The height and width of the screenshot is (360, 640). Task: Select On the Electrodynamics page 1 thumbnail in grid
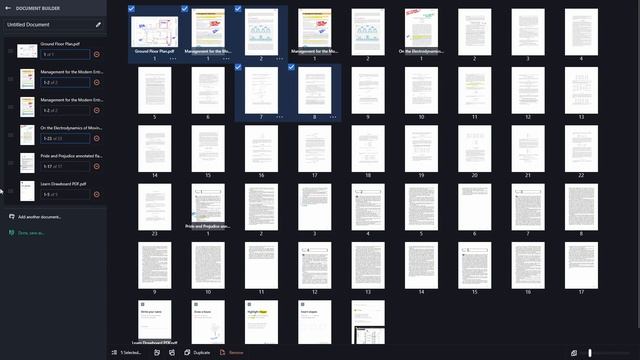tap(421, 32)
